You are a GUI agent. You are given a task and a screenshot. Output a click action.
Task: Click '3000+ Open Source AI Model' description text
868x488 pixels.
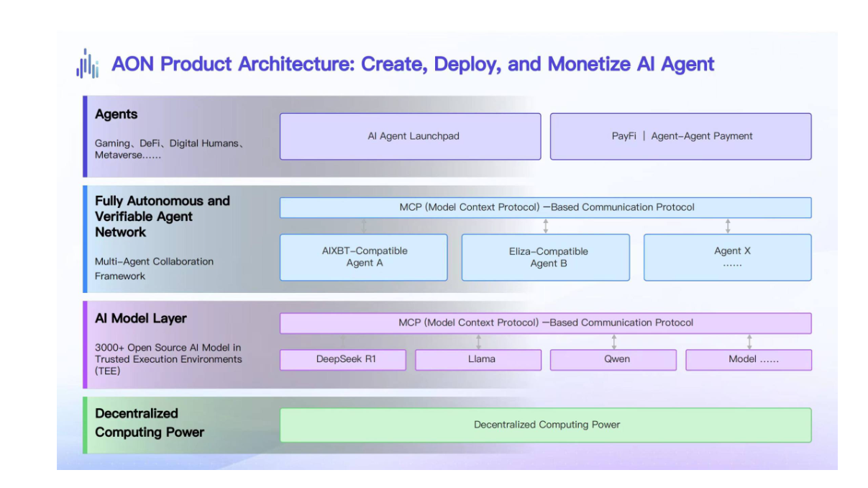(x=168, y=359)
